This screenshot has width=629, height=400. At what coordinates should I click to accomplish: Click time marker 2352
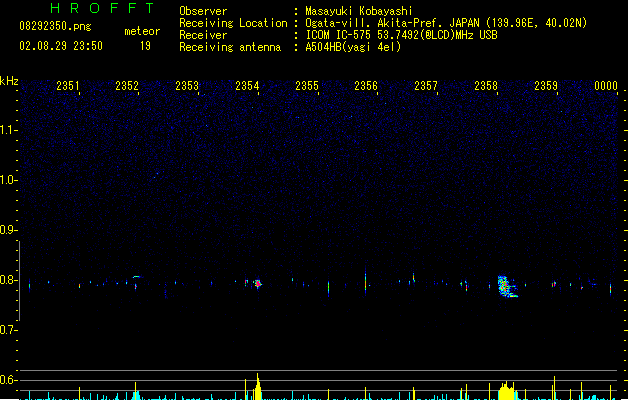point(127,86)
